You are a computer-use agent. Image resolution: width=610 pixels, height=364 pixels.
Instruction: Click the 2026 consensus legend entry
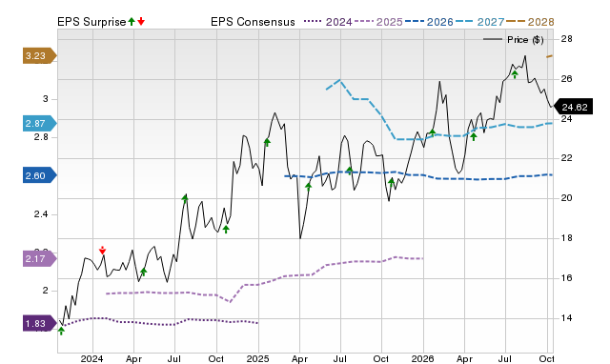pos(429,22)
